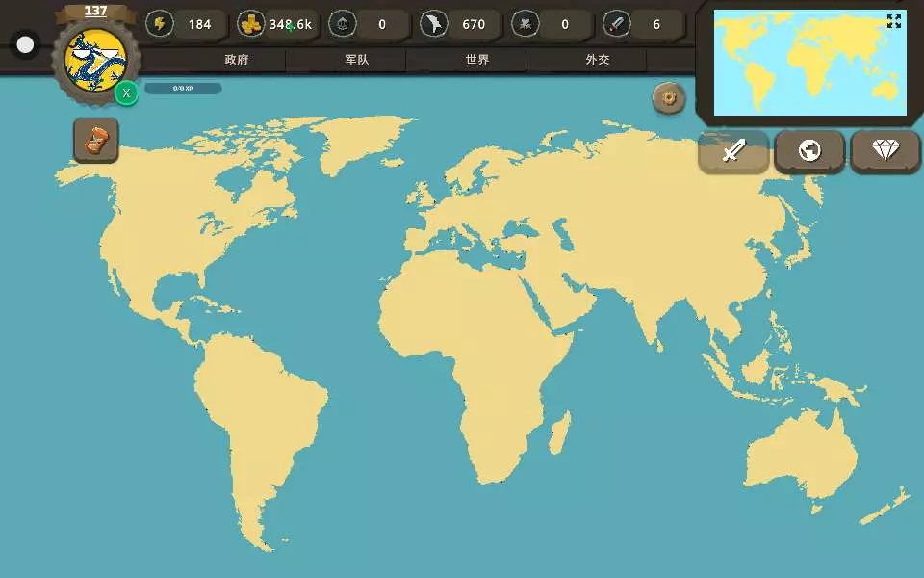Click the helmet resource icon beside first 0
Screen dimensions: 924x578
coord(343,24)
